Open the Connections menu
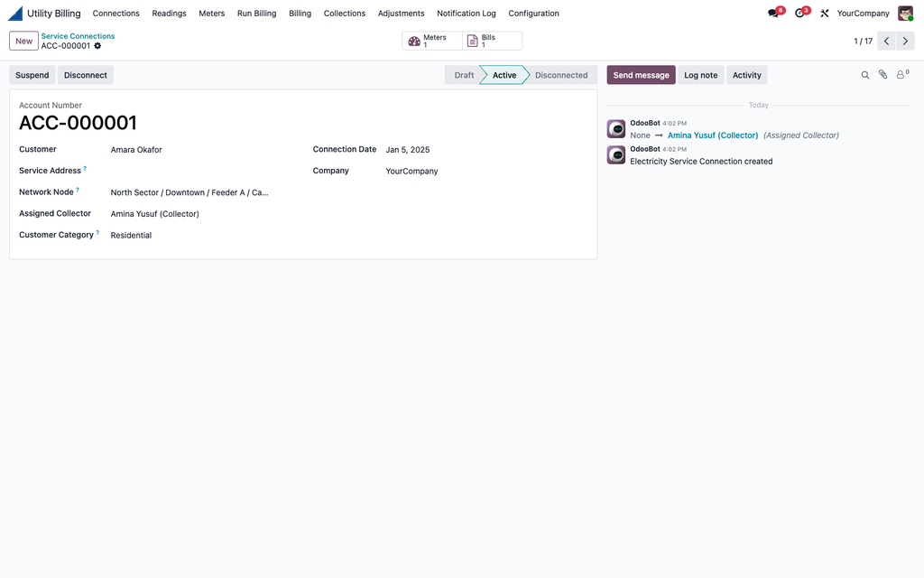The image size is (924, 578). pos(116,13)
